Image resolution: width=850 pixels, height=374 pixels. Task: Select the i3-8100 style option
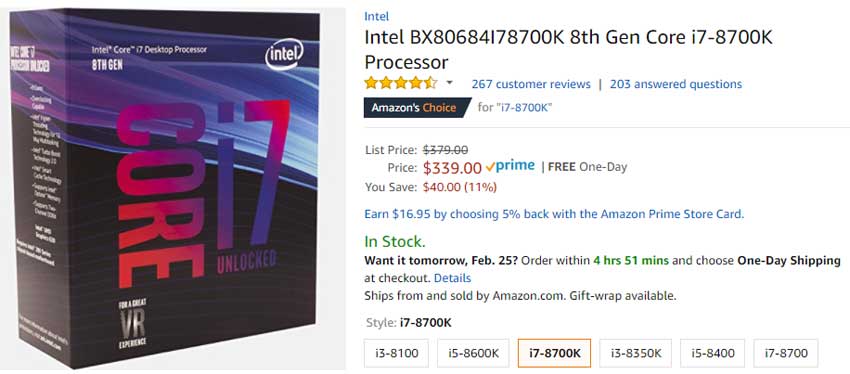(x=396, y=353)
